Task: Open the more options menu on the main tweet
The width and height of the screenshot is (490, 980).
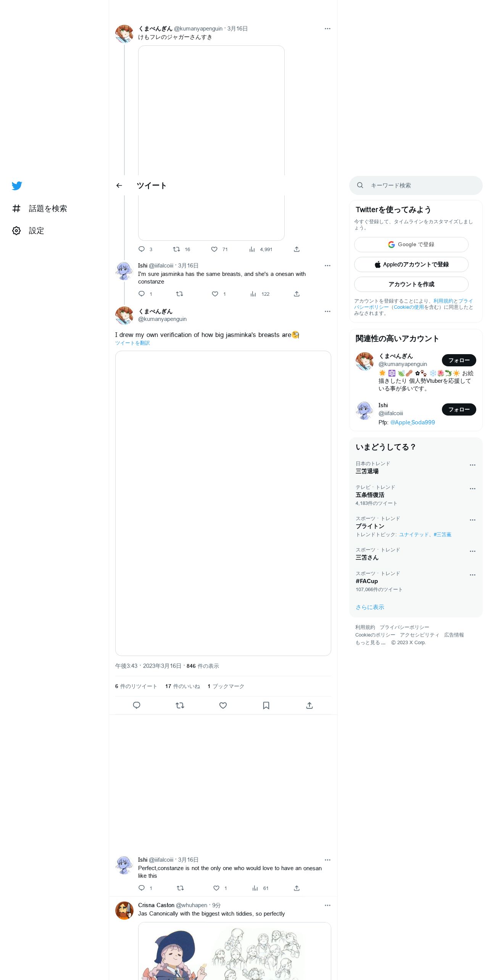Action: [x=327, y=311]
